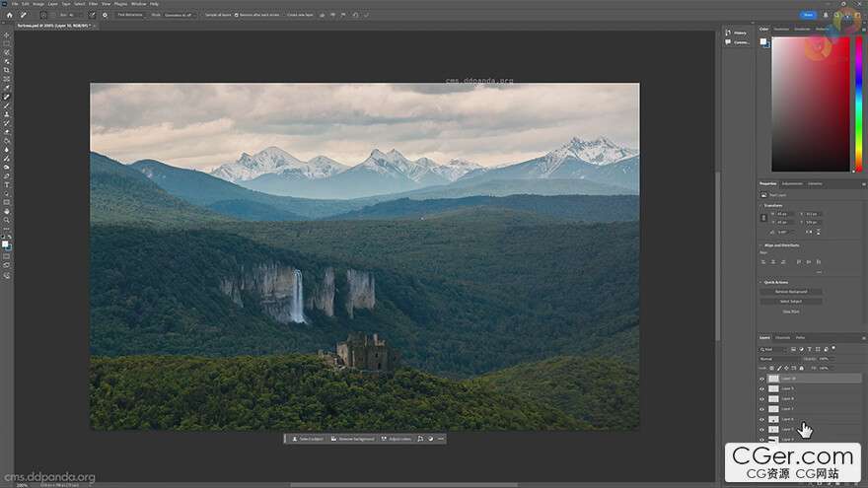Select the Move tool in the toolbar
Viewport: 868px width, 488px height.
pos(7,35)
